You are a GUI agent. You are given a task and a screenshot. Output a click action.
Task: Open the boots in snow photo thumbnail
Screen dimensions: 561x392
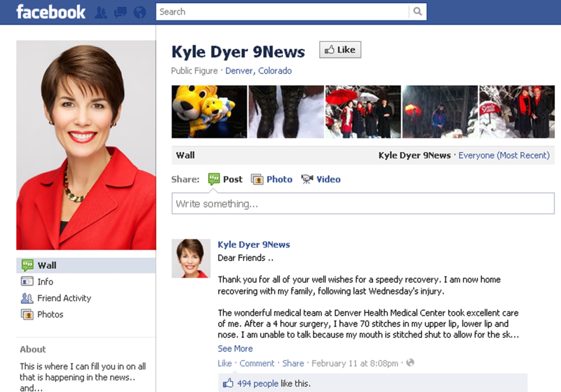click(x=286, y=112)
